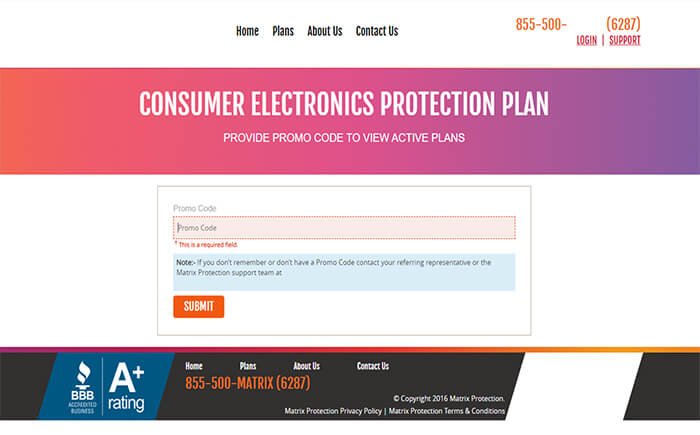Open Matrix Protection Privacy Policy link
Screen dimensions: 700x435
tap(333, 411)
